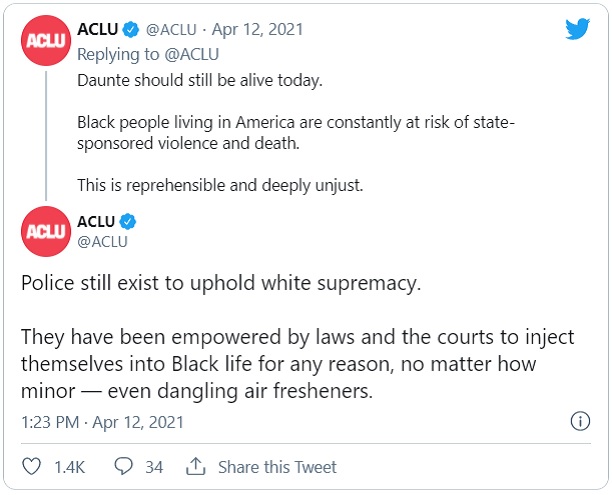This screenshot has width=612, height=495.
Task: Click "Share this Tweet" text
Action: [277, 467]
